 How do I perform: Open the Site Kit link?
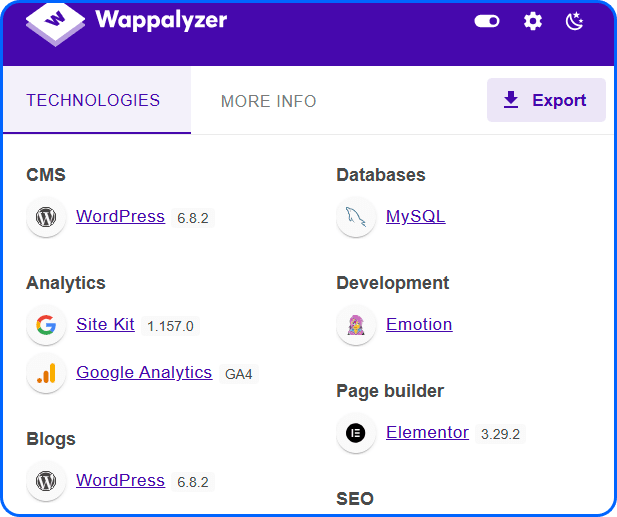click(105, 324)
